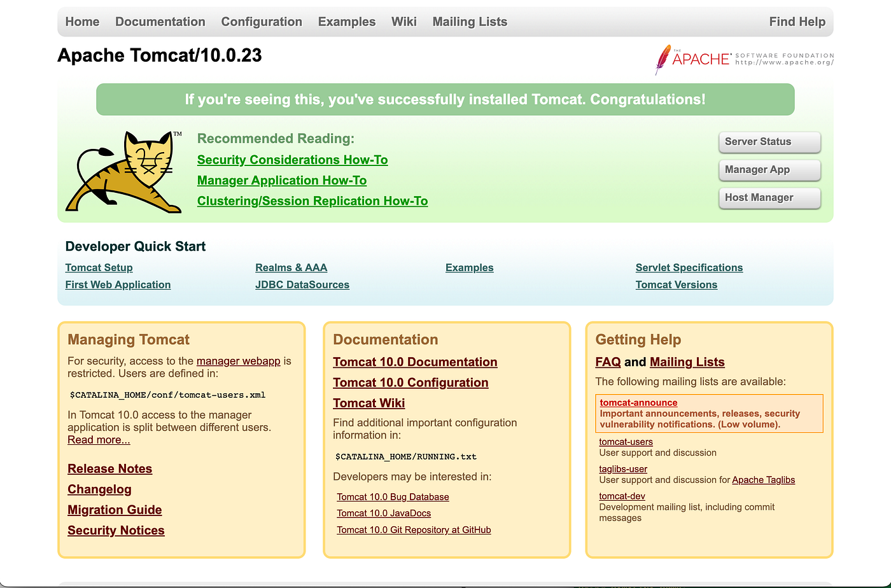Open the taglibs-user mailing list link
This screenshot has width=891, height=588.
point(623,469)
